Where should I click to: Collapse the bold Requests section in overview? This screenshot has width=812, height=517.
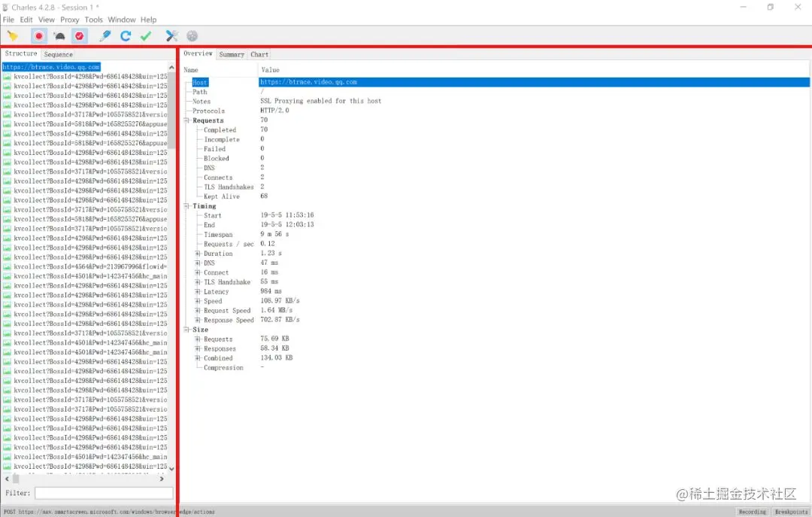tap(187, 120)
